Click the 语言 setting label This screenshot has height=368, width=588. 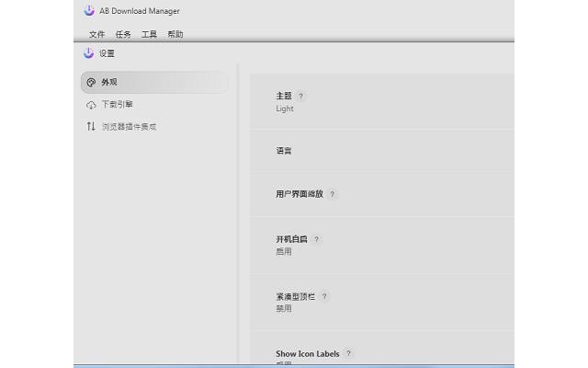(284, 151)
